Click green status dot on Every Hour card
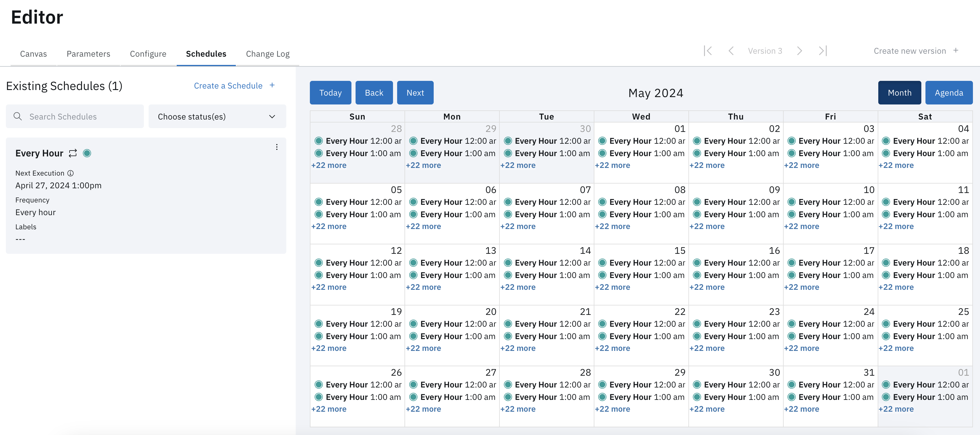 coord(87,153)
